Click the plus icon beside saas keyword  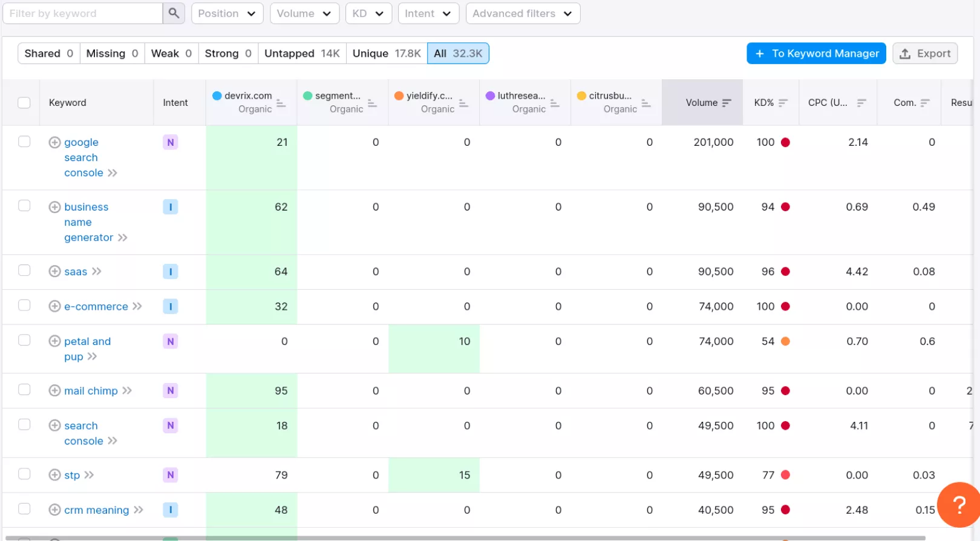(x=54, y=272)
